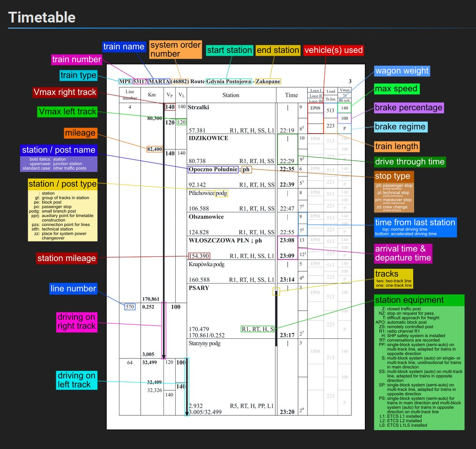Select the 'driving on right track' label
This screenshot has height=449, width=476.
[x=76, y=322]
